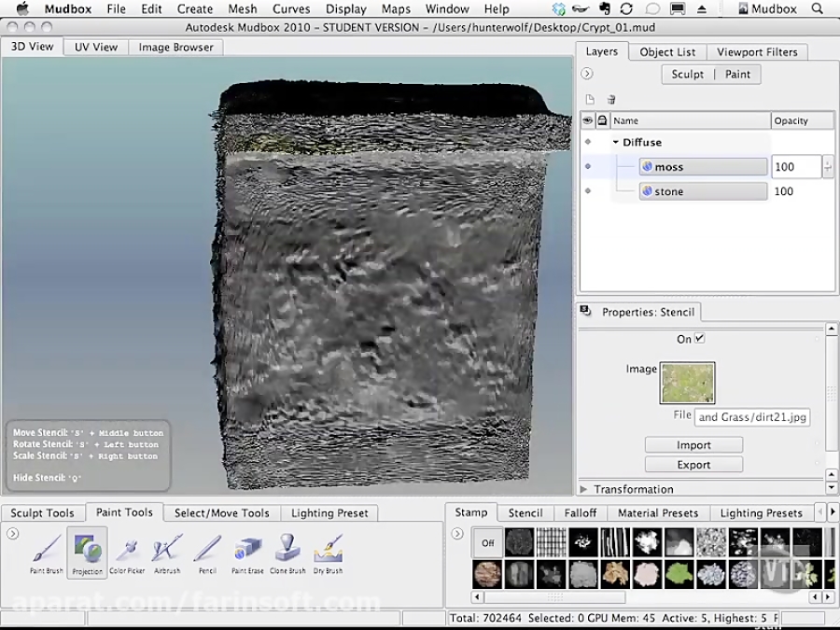Image resolution: width=840 pixels, height=630 pixels.
Task: Toggle visibility of the stone layer
Action: click(587, 191)
